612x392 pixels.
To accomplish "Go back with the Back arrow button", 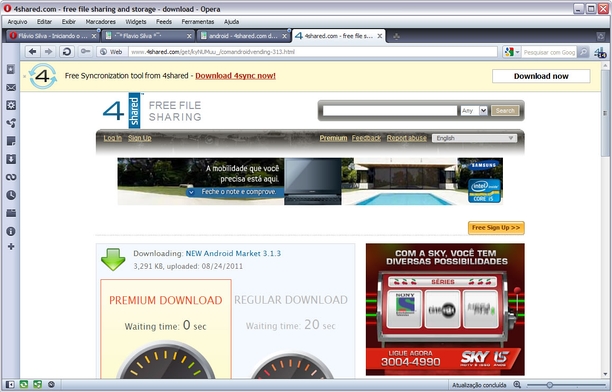I will 33,52.
